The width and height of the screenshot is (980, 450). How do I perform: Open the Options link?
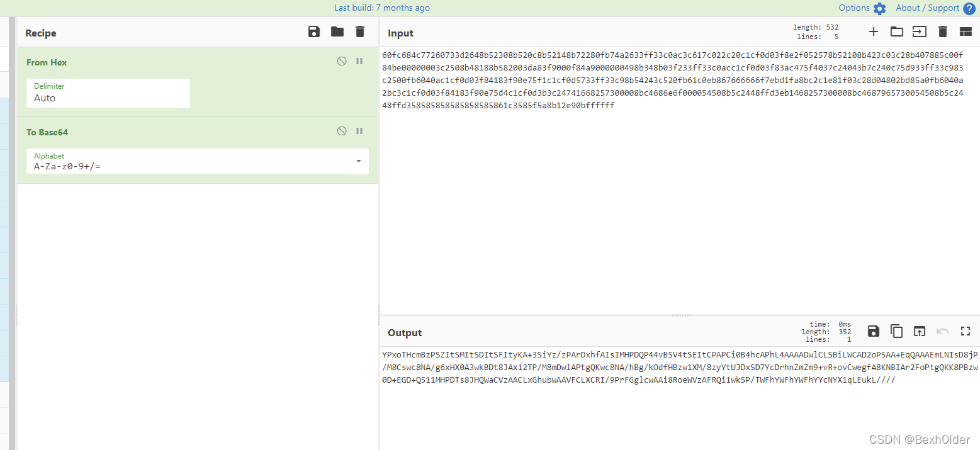(x=854, y=8)
